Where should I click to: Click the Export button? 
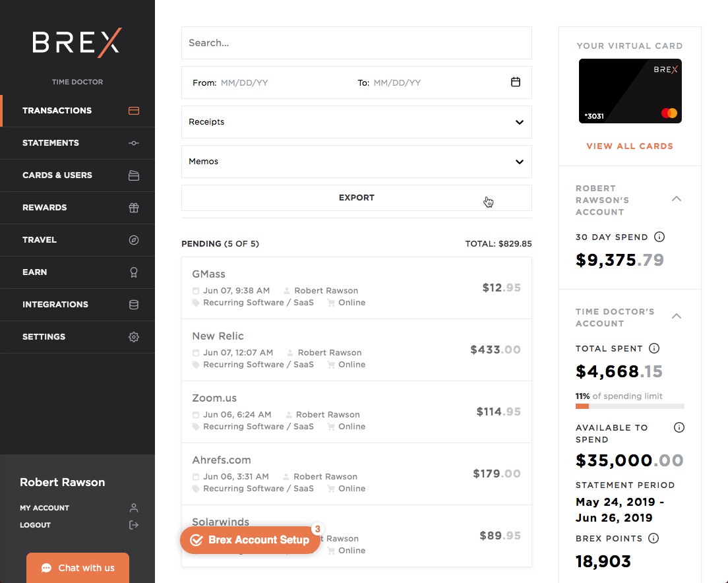tap(356, 197)
